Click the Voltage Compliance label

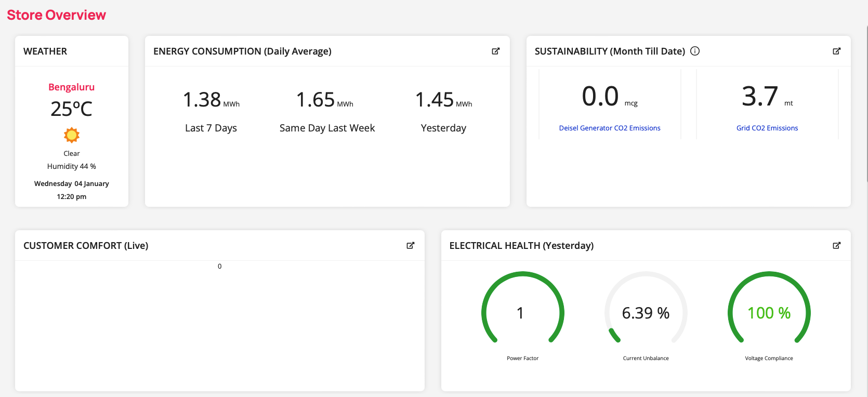click(769, 358)
